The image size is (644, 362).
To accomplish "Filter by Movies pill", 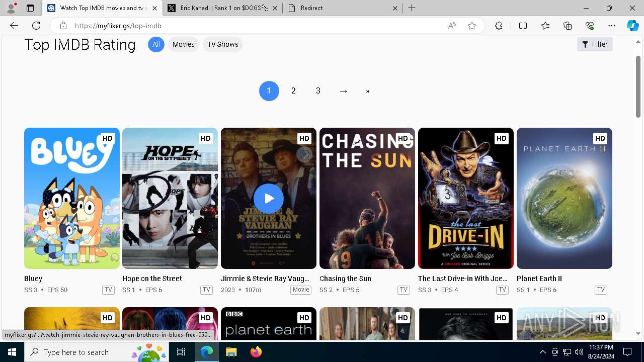I will point(183,44).
